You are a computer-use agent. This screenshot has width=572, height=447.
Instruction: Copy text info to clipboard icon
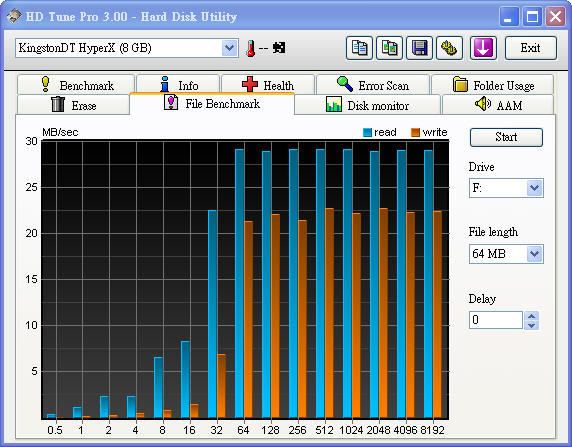pos(359,48)
